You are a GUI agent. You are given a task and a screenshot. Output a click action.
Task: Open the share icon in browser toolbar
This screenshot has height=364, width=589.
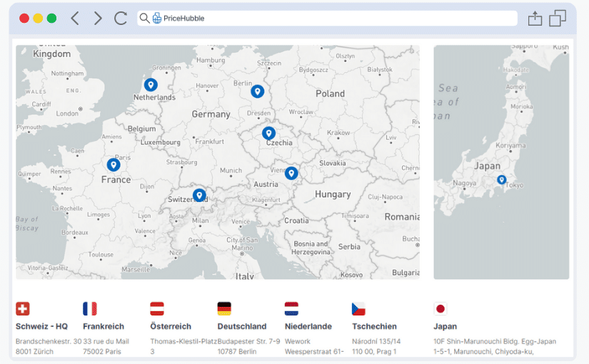(535, 18)
